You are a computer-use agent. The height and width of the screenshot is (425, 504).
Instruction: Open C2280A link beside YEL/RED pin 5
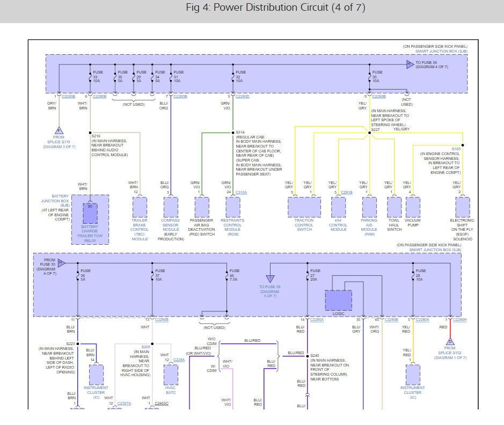422,320
